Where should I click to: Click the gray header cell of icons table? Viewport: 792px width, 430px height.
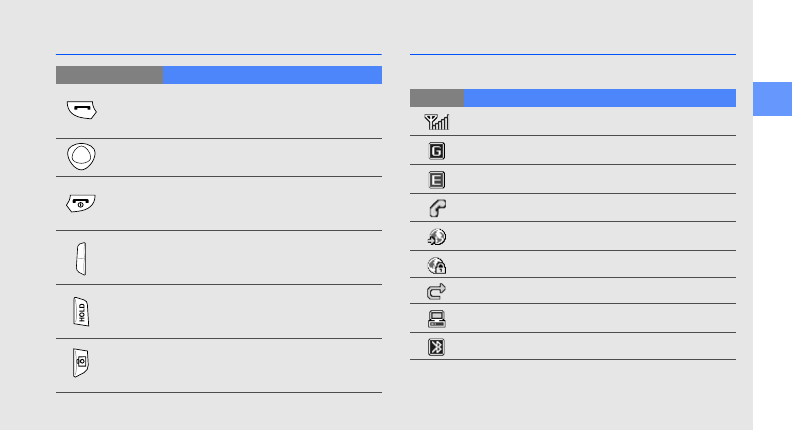(437, 98)
